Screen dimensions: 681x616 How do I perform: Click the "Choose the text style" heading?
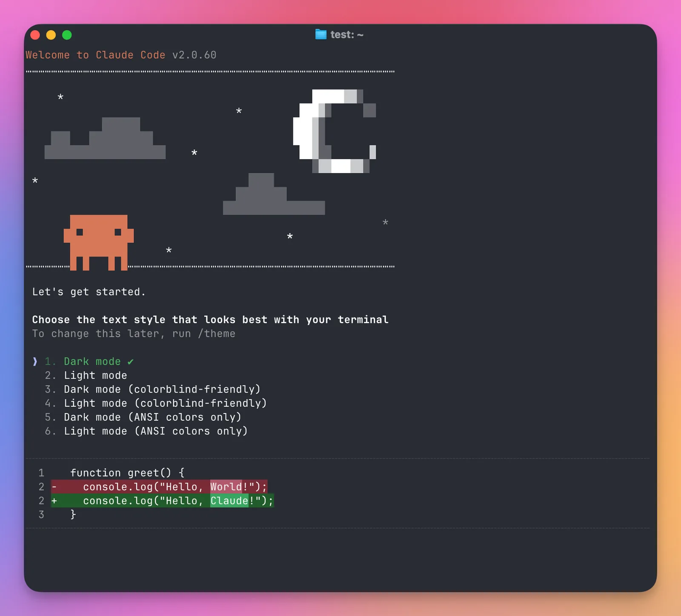tap(210, 319)
